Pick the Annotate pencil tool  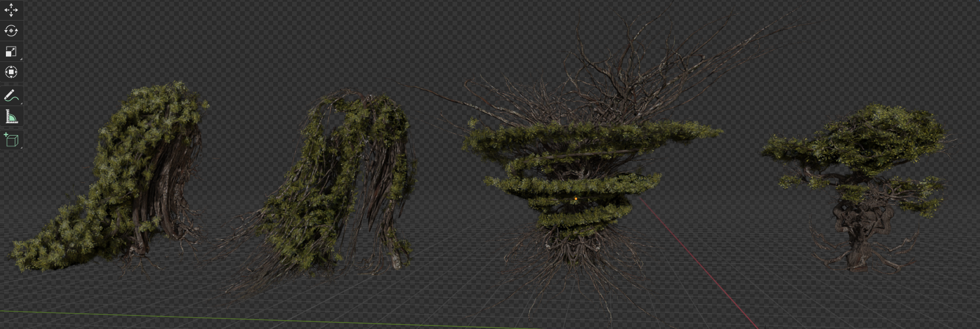point(11,96)
